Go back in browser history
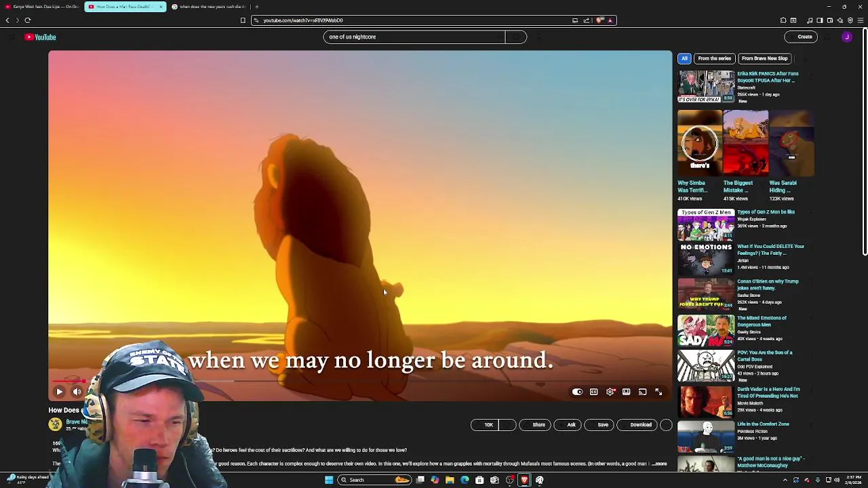868x488 pixels. [x=7, y=20]
